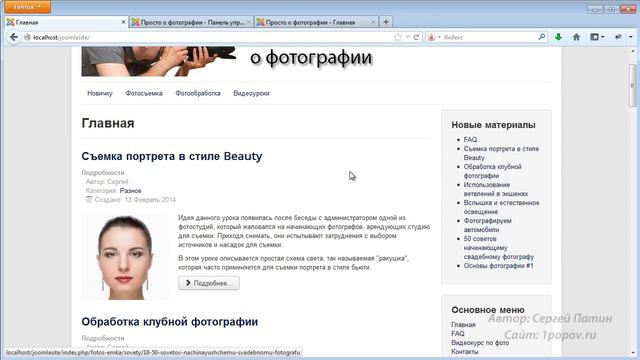Open link Использование ветвлений в экшенах
The image size is (640, 360).
click(496, 189)
